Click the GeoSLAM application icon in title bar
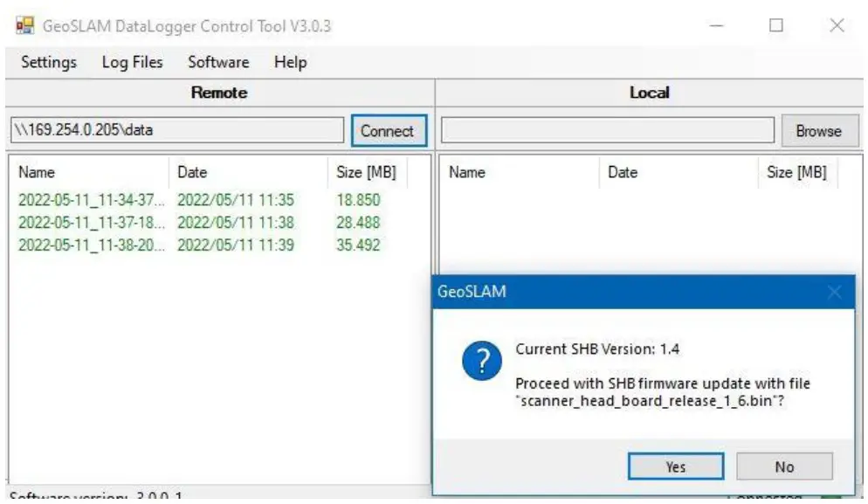 25,25
